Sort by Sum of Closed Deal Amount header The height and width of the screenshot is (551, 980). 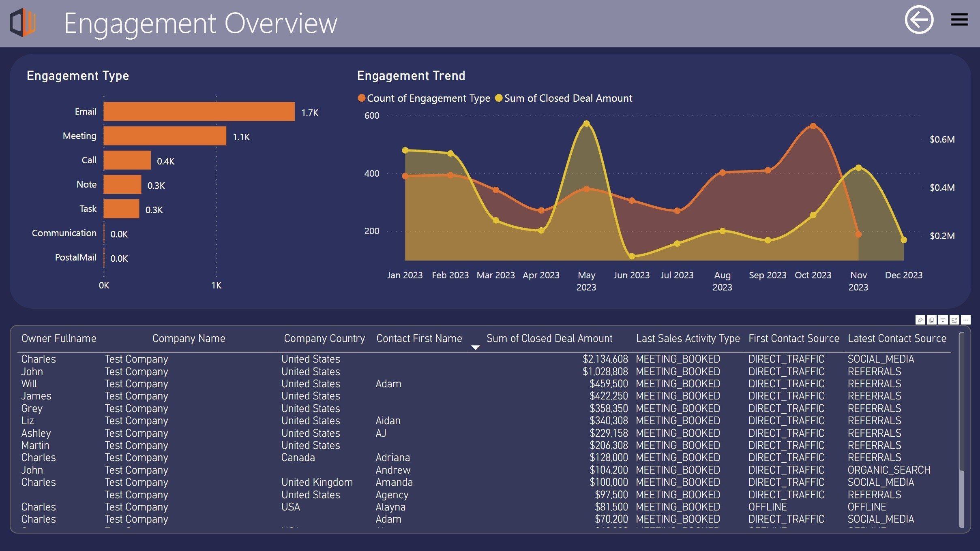(549, 339)
